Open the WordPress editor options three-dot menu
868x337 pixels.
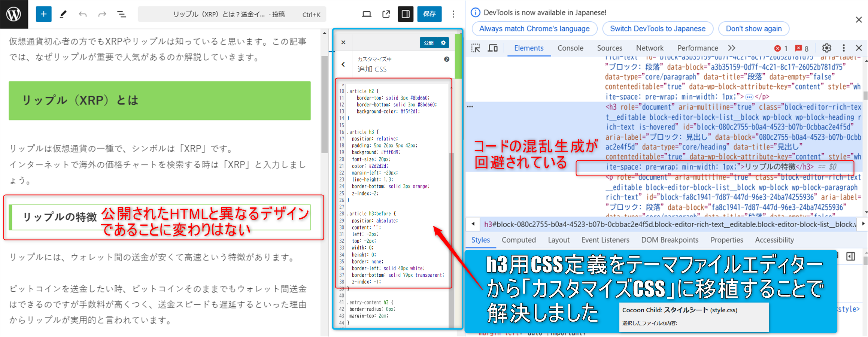(453, 14)
